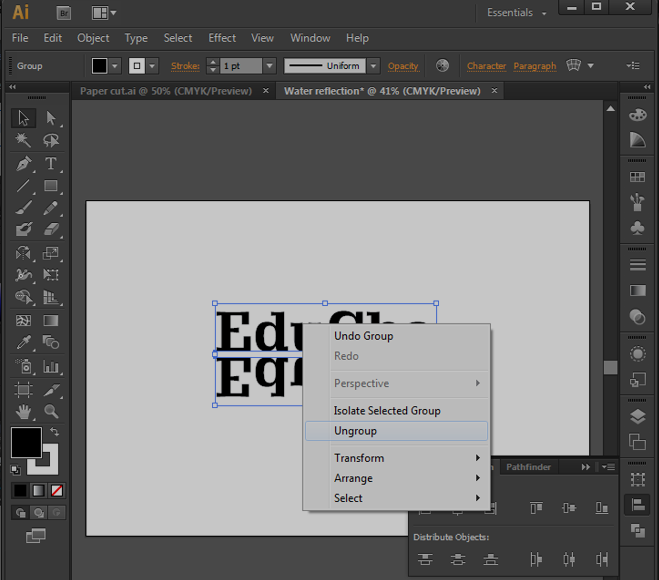Open the Color panel palette icon

(637, 115)
